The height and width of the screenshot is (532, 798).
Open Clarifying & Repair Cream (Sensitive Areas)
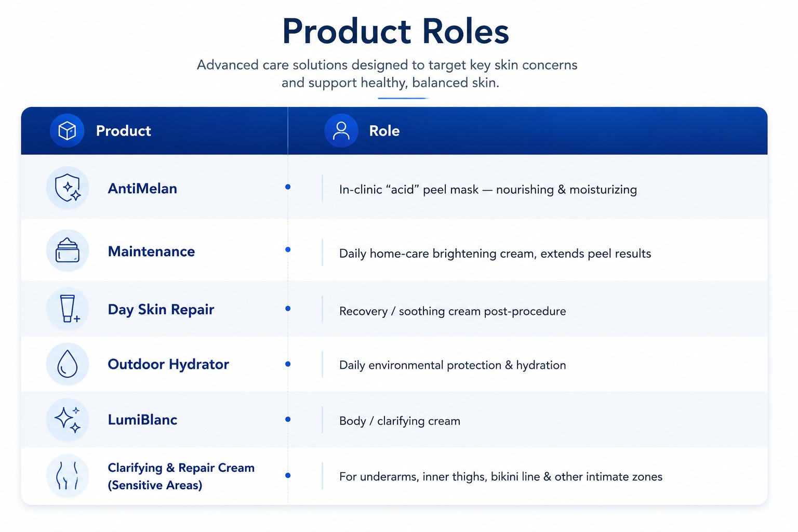(181, 476)
